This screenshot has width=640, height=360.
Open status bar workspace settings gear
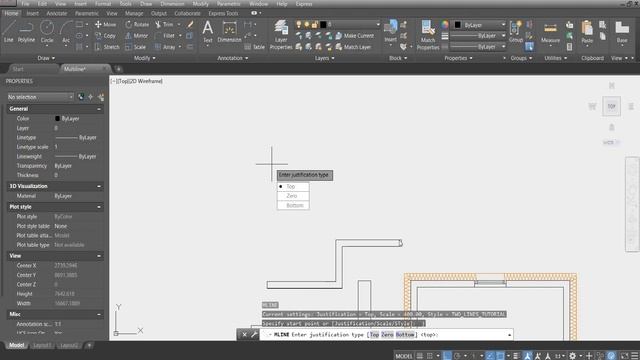[x=573, y=356]
